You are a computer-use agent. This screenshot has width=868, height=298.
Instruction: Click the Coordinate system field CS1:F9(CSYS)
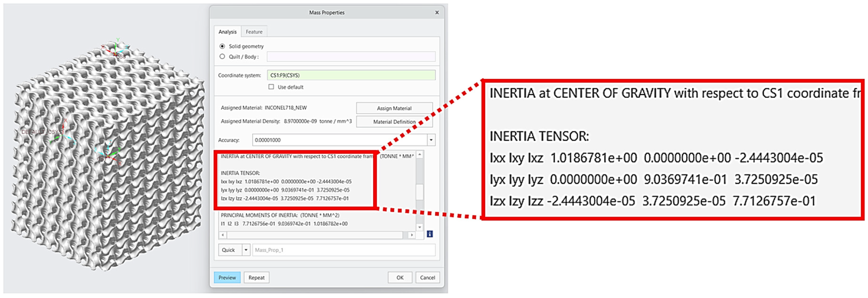tap(351, 75)
